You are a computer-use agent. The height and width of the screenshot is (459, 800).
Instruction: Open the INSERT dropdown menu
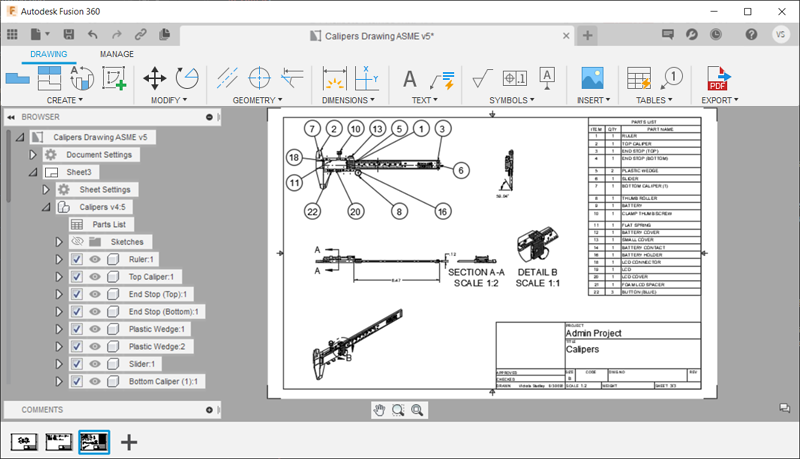593,100
